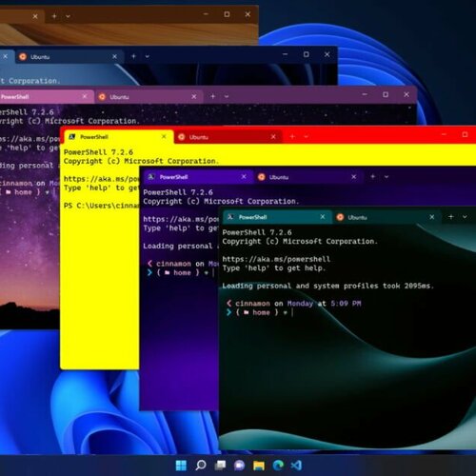Select PowerShell tab in the starry sky terminal
This screenshot has width=476, height=476.
click(x=47, y=97)
